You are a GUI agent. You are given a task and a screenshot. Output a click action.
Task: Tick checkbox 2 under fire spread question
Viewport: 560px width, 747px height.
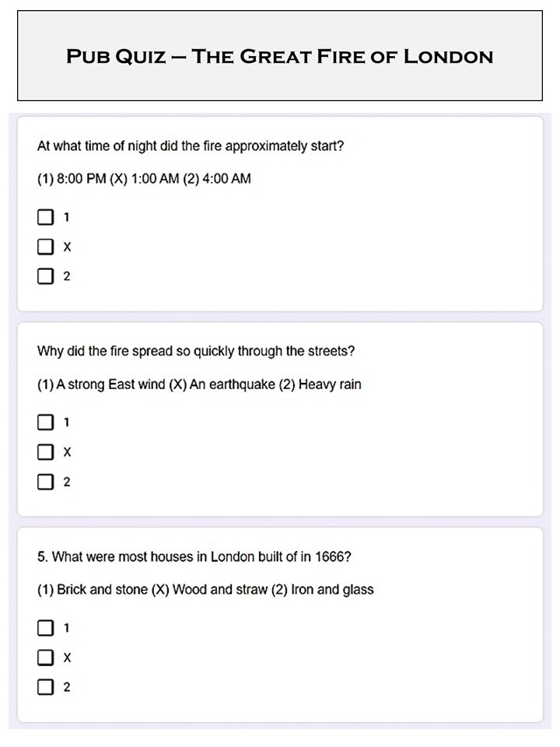(x=45, y=482)
